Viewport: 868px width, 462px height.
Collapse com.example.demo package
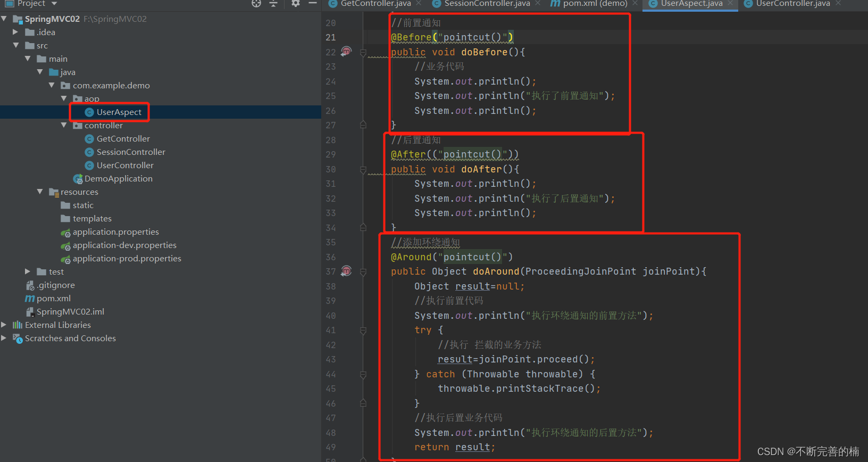pos(52,85)
